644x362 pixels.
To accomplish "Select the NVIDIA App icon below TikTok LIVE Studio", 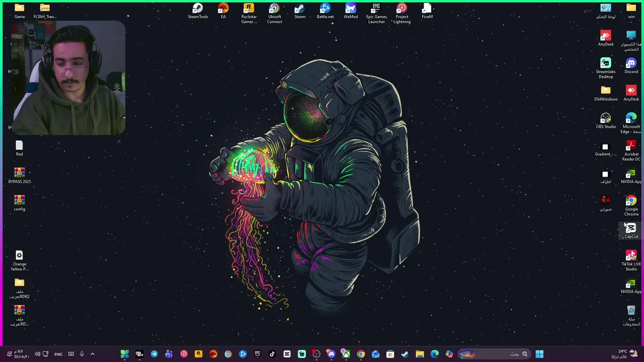I will point(631,286).
